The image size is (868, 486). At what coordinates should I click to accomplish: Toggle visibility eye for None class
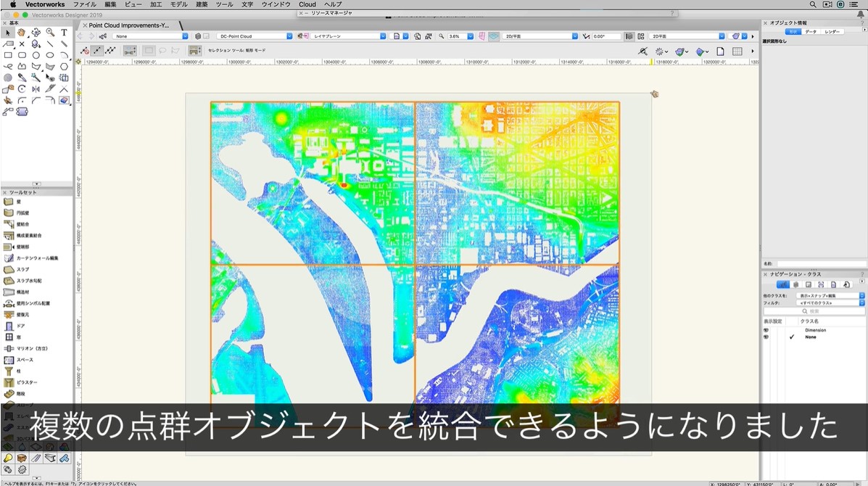point(766,337)
